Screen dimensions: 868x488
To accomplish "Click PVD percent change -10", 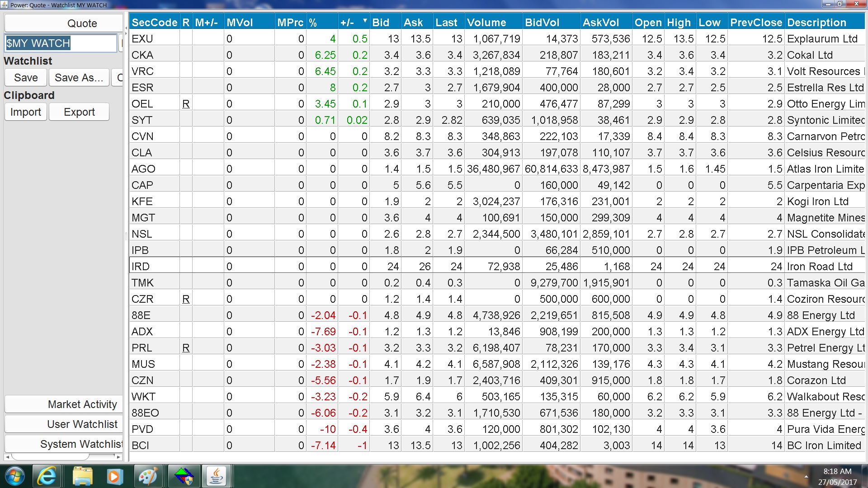I will tap(328, 429).
